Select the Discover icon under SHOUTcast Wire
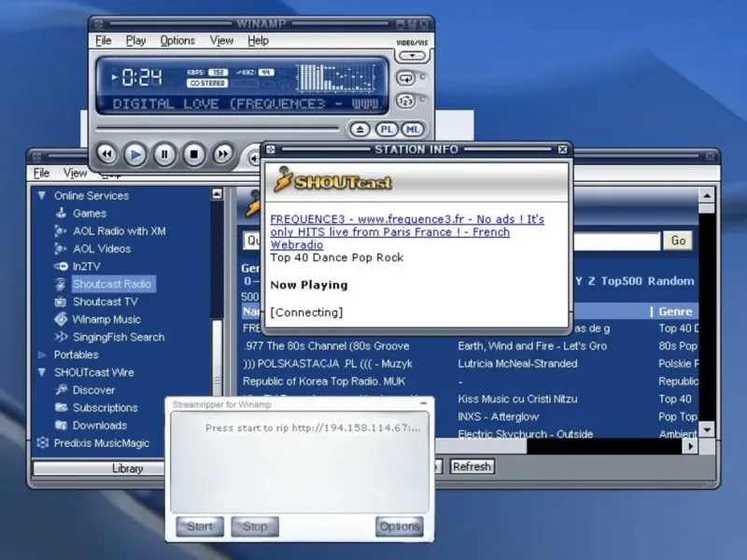Image resolution: width=747 pixels, height=560 pixels. click(61, 390)
